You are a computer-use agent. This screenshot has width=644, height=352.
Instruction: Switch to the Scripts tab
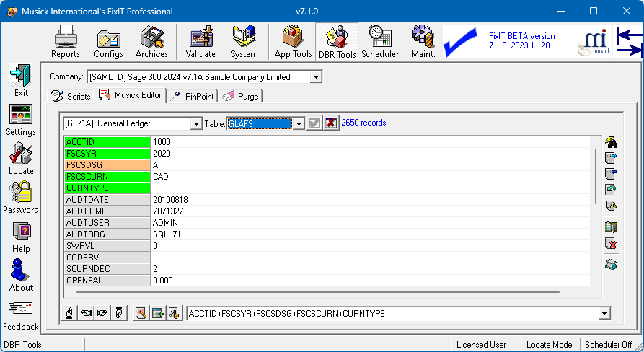point(71,96)
